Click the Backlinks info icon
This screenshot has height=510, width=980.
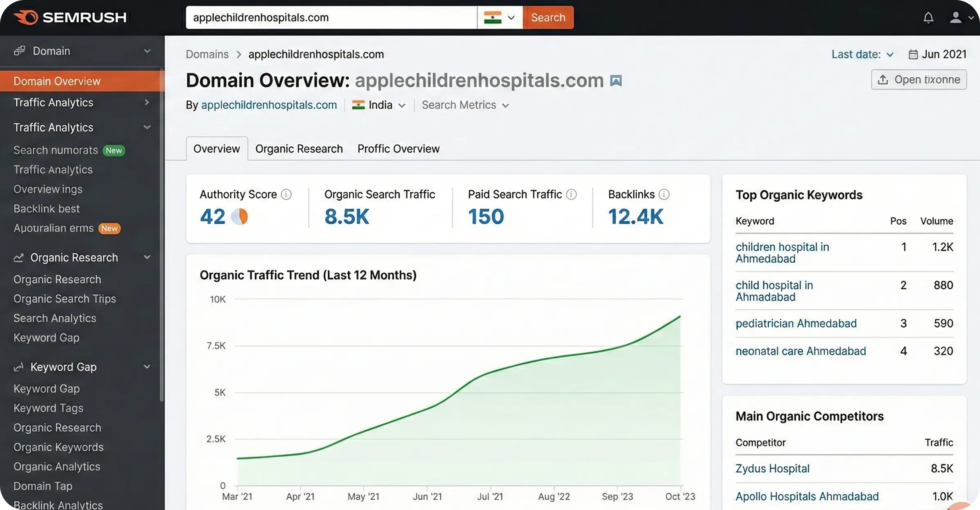(x=664, y=194)
